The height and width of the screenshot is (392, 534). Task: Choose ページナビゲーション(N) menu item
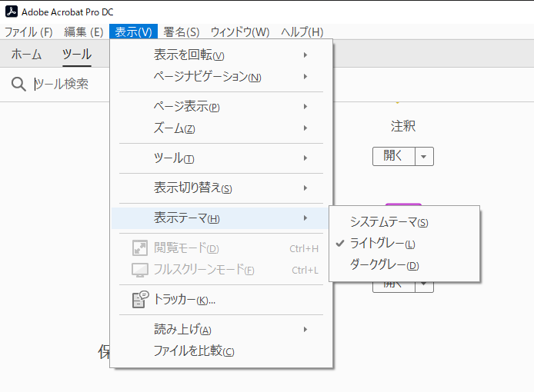coord(221,77)
